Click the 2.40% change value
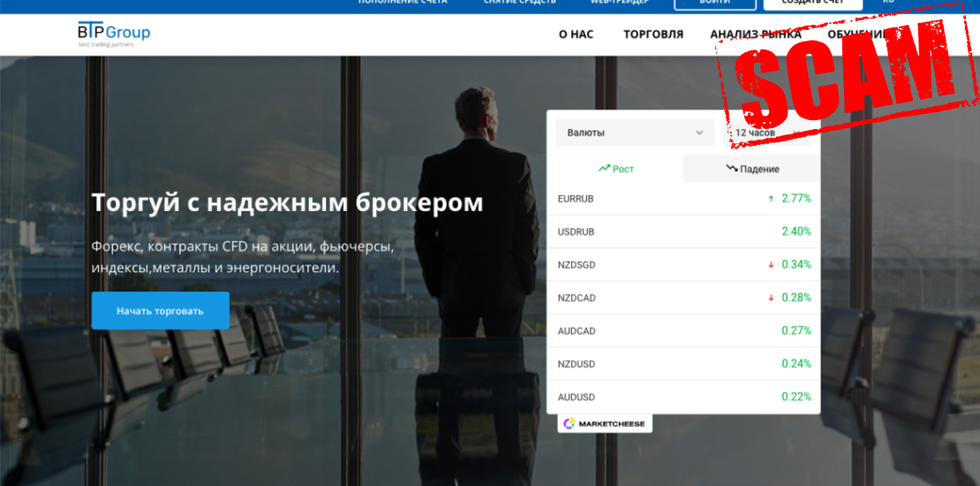The image size is (980, 486). [x=796, y=232]
